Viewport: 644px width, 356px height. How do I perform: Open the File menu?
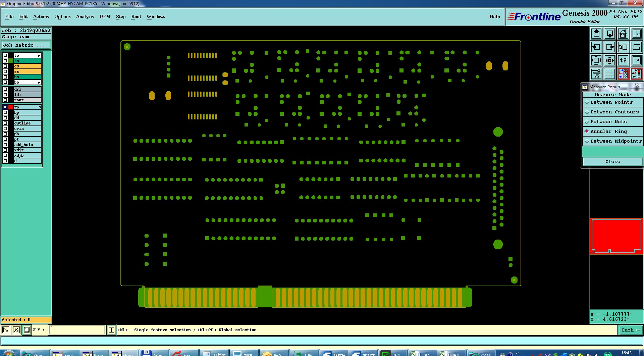9,16
